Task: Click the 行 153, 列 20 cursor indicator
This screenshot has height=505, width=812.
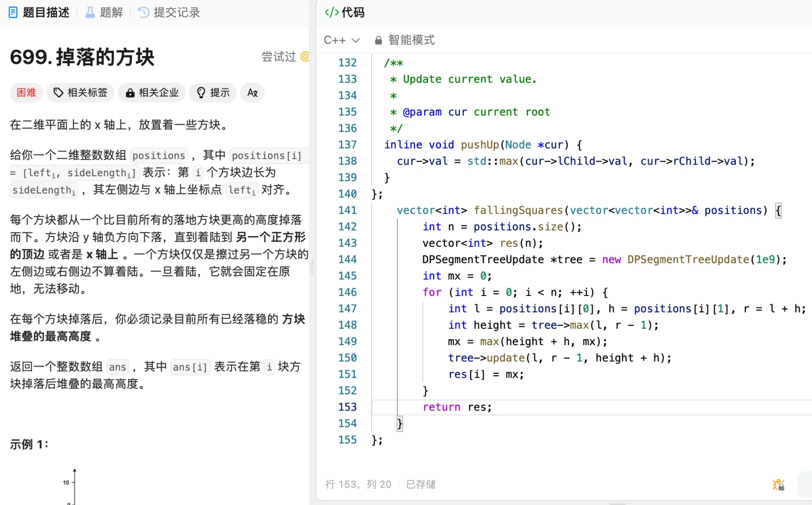Action: [358, 484]
